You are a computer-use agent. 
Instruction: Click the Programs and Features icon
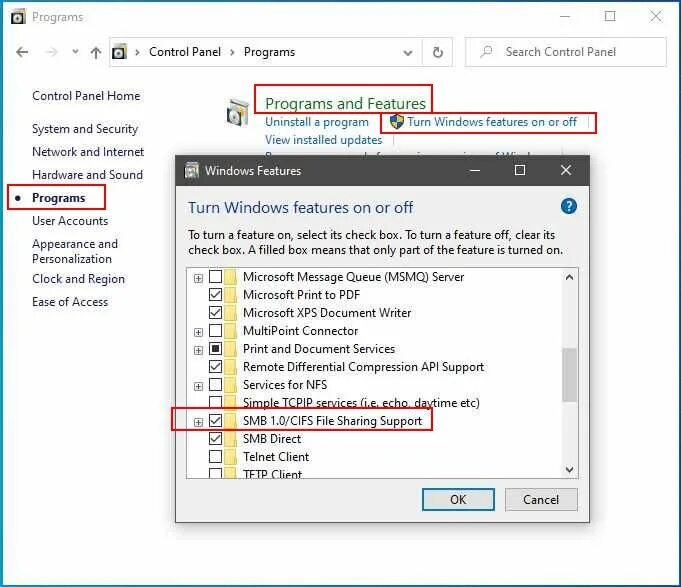pyautogui.click(x=238, y=113)
